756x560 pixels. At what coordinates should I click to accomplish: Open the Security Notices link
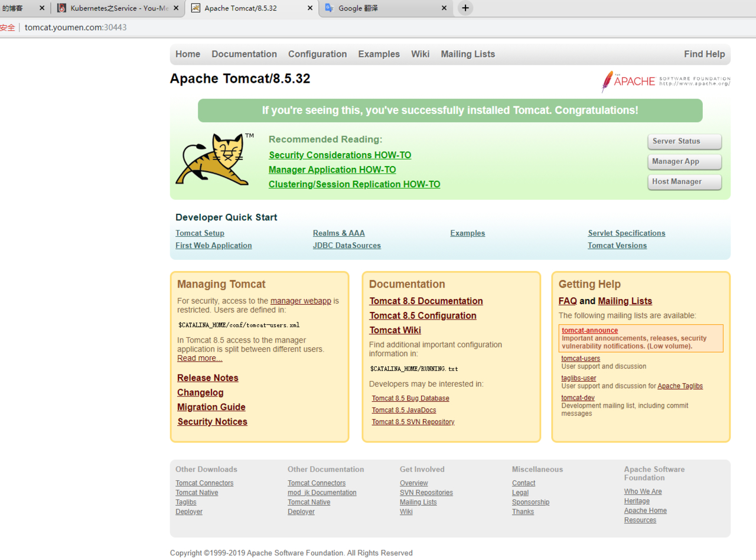[213, 422]
